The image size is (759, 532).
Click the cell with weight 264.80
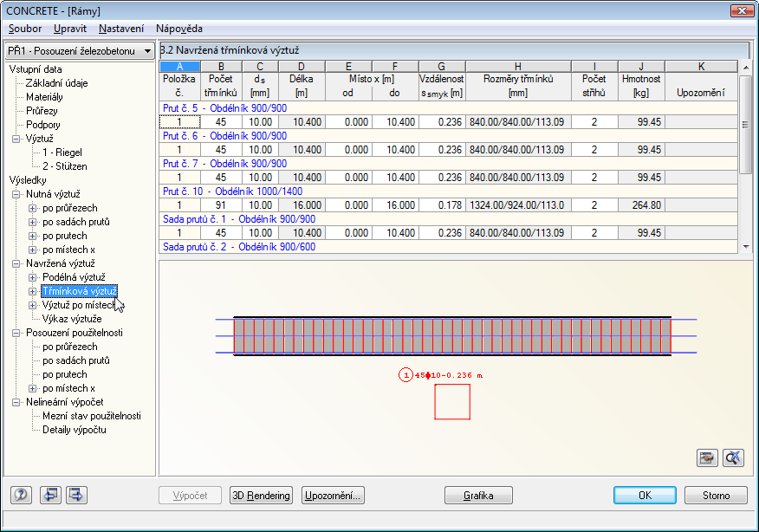[x=641, y=205]
